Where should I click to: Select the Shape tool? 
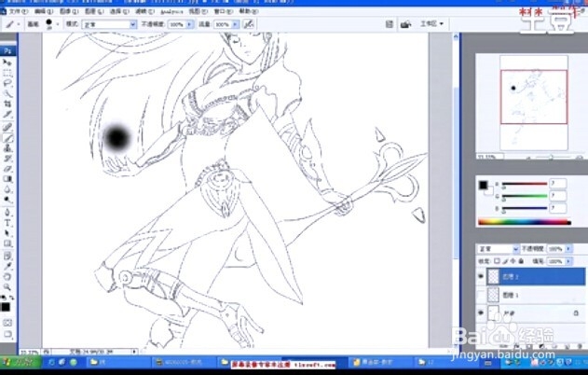pos(7,243)
